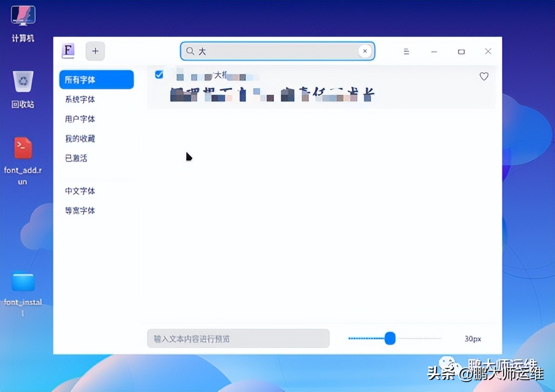Open the add fonts dialog with plus icon
555x392 pixels.
(x=95, y=51)
